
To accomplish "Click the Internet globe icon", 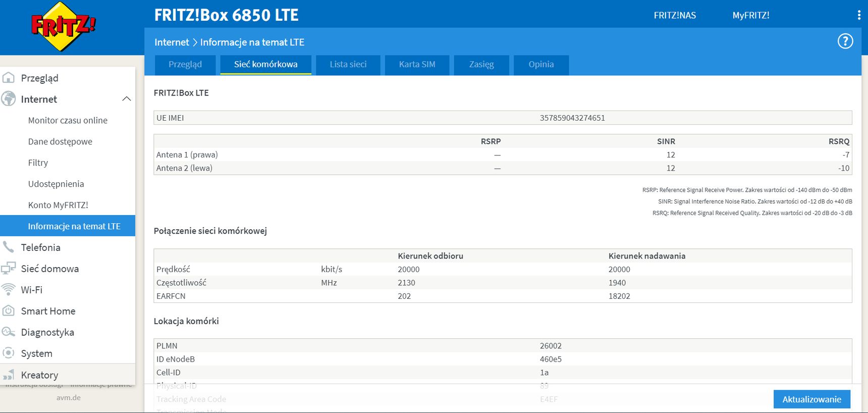I will tap(9, 99).
